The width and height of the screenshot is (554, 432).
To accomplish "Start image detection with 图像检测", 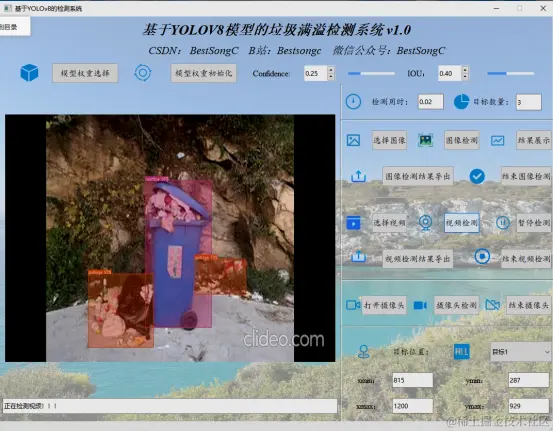I will click(461, 140).
